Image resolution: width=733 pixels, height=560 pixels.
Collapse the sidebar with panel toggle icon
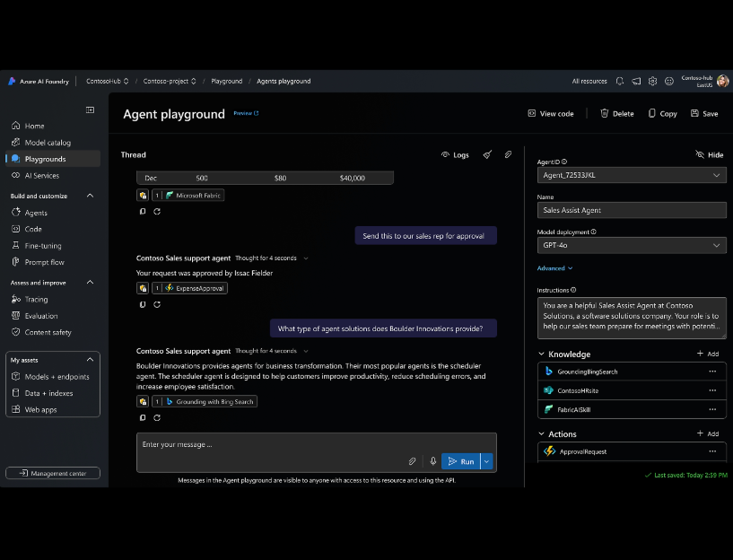[x=91, y=109]
